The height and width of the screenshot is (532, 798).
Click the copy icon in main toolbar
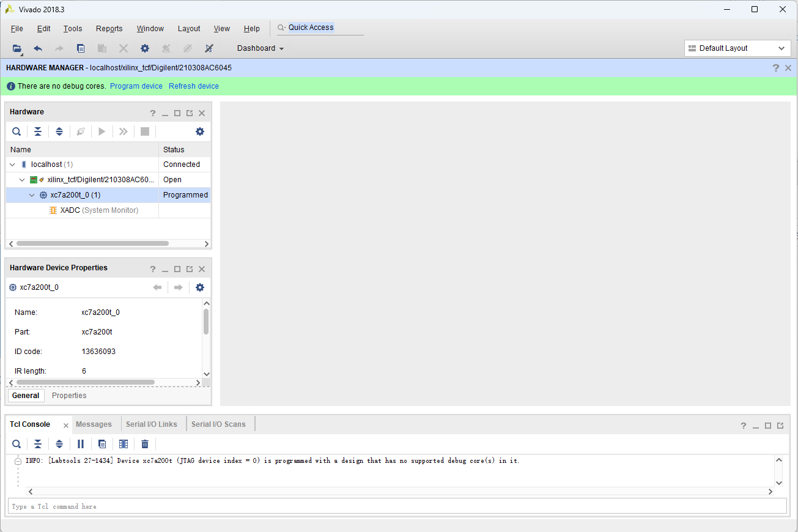click(81, 48)
